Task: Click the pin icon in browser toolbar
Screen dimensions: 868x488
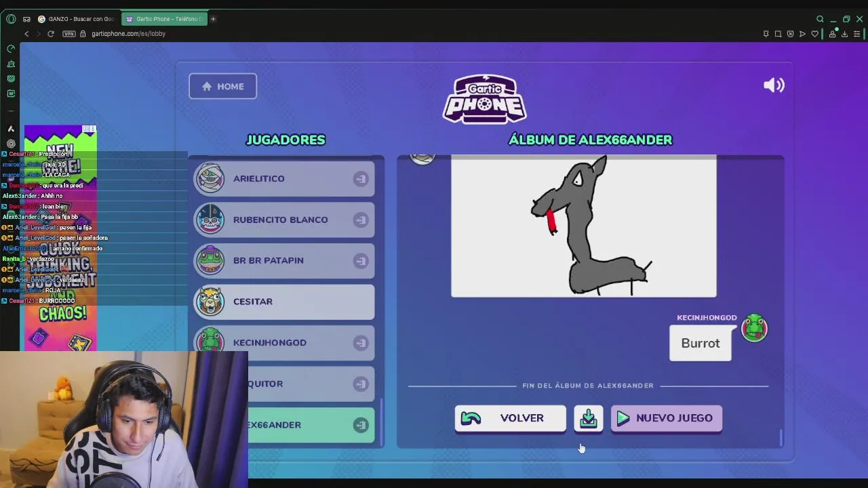Action: point(766,34)
